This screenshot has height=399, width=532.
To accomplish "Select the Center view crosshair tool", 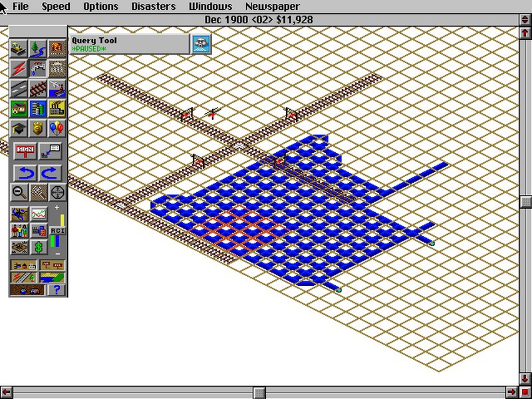I will tap(58, 192).
